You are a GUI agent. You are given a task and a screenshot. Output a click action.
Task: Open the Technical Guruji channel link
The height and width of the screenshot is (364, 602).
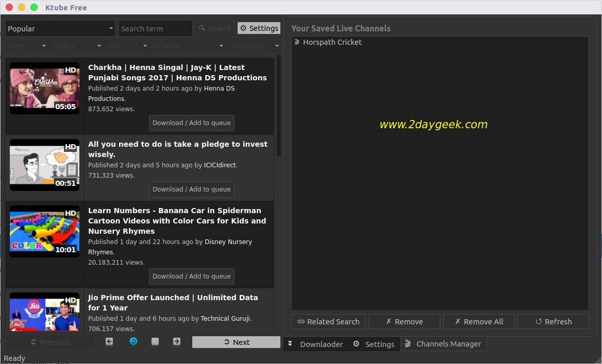(x=226, y=319)
